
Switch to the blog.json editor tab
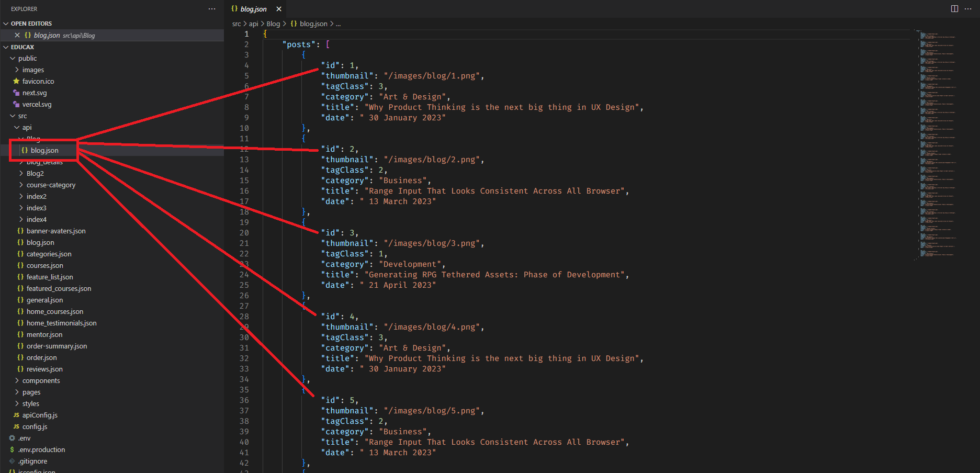(253, 9)
